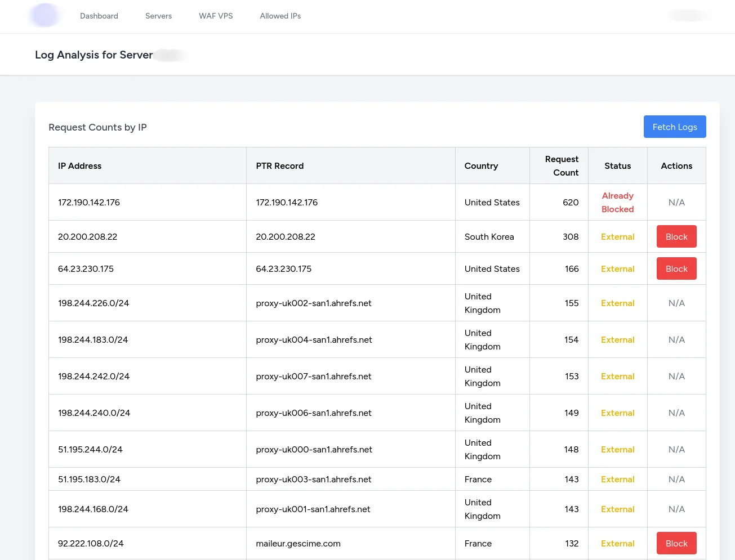The image size is (735, 560).
Task: Block IP address 20.200.208.22
Action: click(676, 236)
